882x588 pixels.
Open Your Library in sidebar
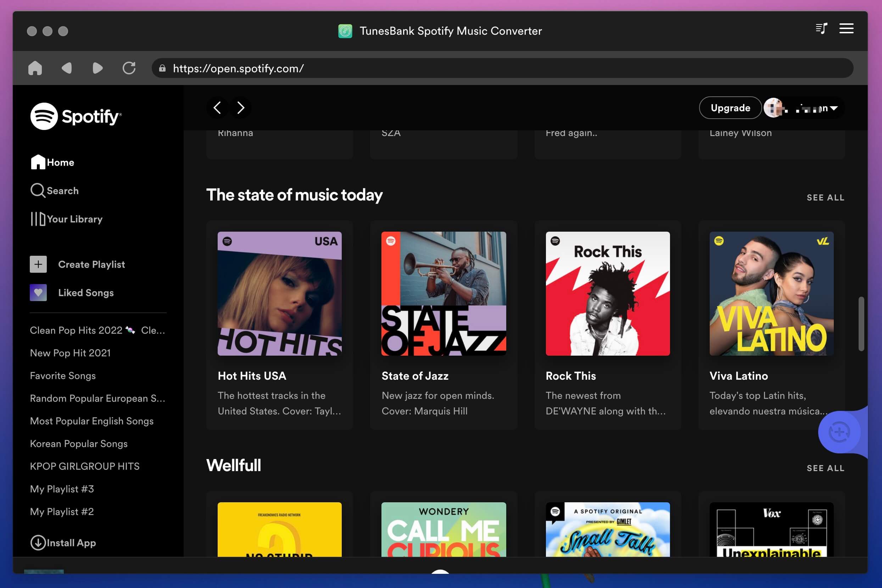66,219
